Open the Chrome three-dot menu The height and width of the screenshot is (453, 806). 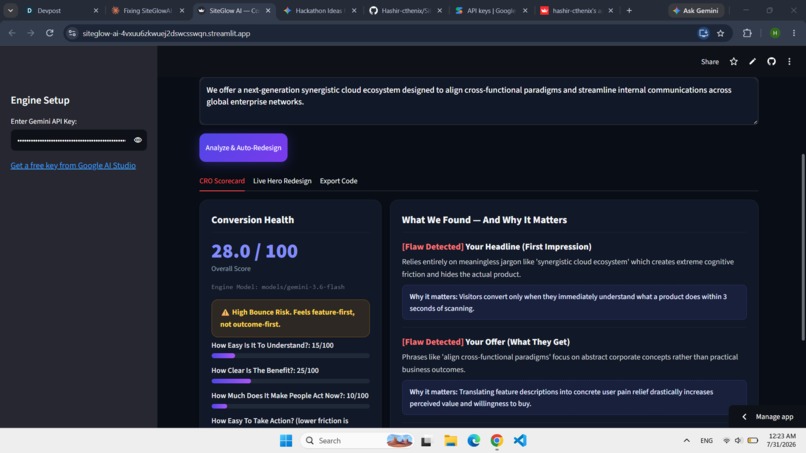[794, 33]
